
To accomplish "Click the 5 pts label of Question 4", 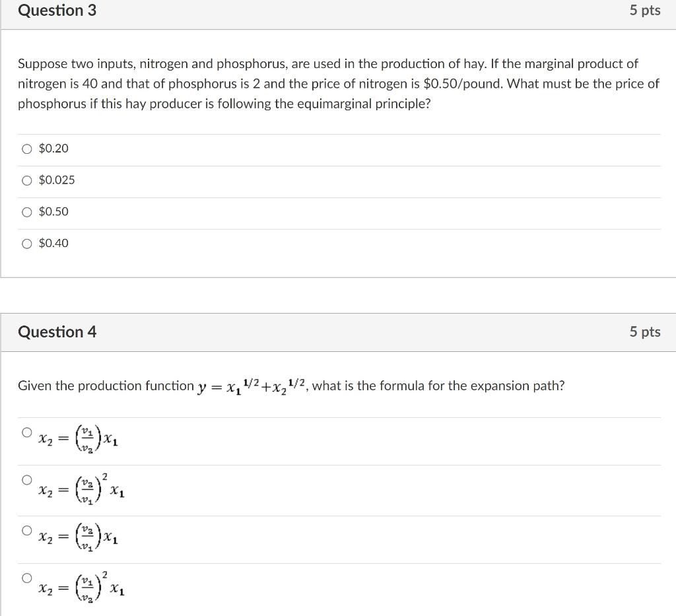I will pyautogui.click(x=644, y=332).
